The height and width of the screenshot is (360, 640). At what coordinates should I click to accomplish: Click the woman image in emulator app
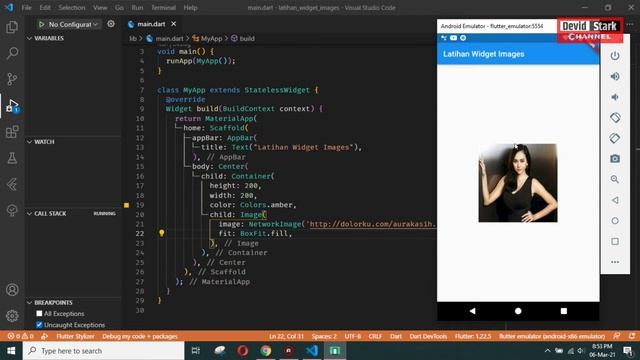[518, 183]
